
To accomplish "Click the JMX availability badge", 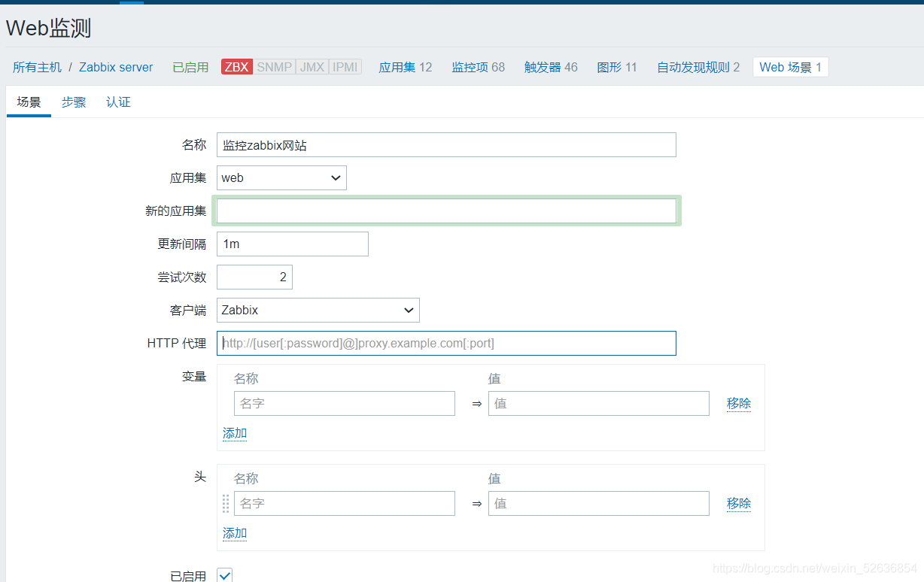I will (312, 67).
